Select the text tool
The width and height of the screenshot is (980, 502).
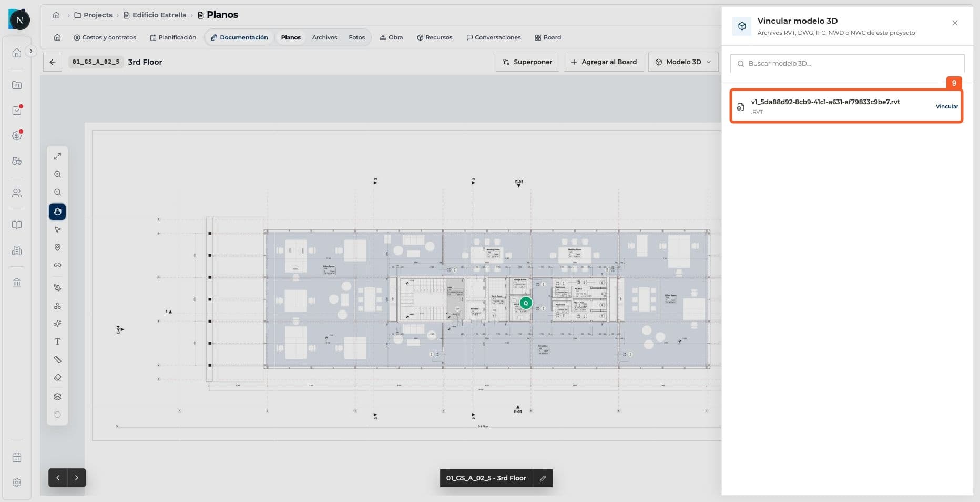pyautogui.click(x=57, y=342)
